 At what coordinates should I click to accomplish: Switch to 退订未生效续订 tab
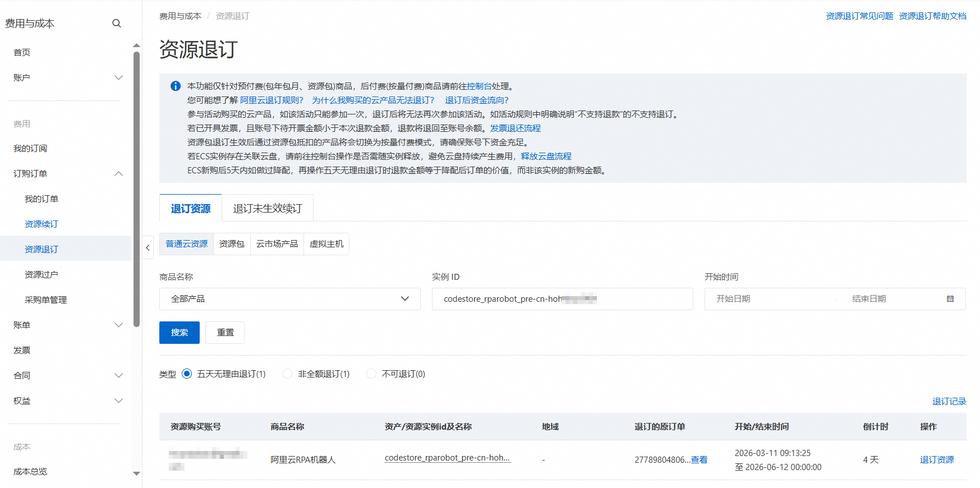click(x=268, y=209)
